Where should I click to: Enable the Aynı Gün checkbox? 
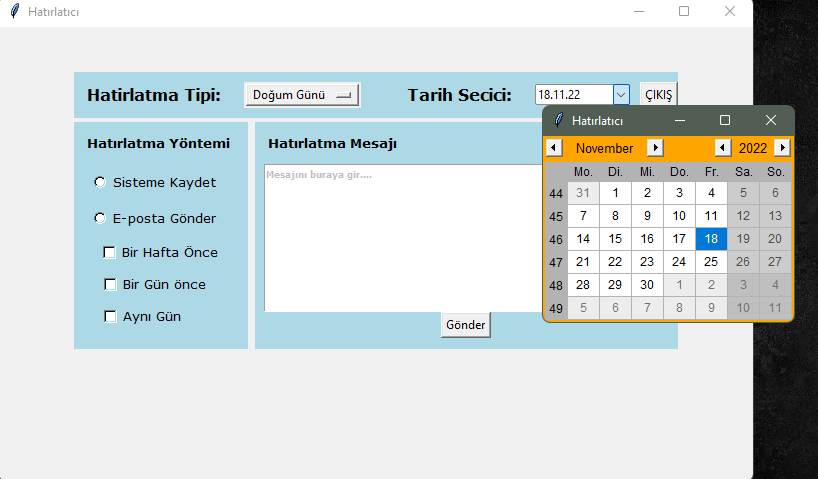click(110, 317)
